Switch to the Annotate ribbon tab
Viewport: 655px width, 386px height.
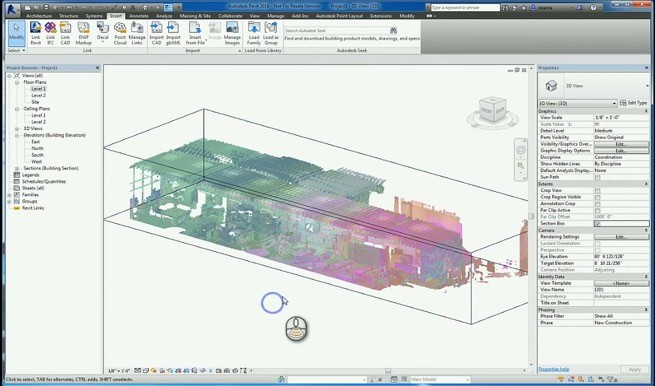pyautogui.click(x=139, y=16)
